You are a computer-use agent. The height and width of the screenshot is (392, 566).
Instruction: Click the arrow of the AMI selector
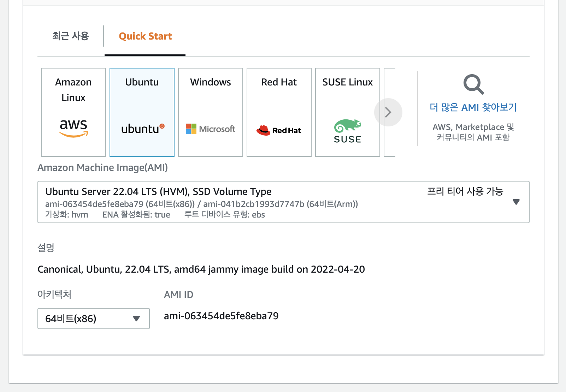point(516,202)
